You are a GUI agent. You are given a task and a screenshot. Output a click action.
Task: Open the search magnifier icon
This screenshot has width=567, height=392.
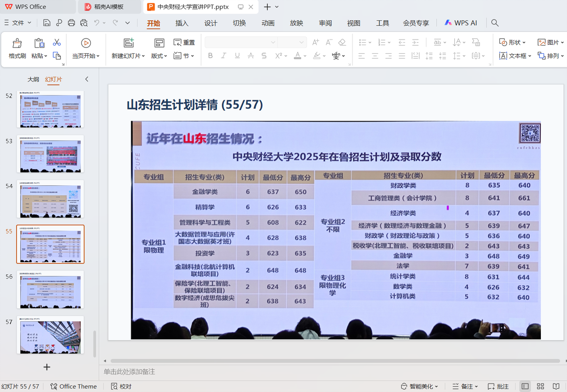click(x=495, y=23)
